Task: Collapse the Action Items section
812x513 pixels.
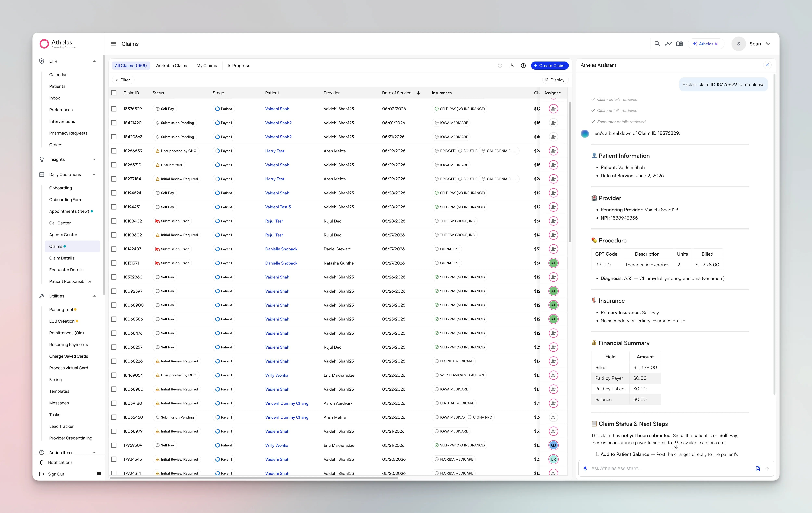Action: (x=94, y=452)
